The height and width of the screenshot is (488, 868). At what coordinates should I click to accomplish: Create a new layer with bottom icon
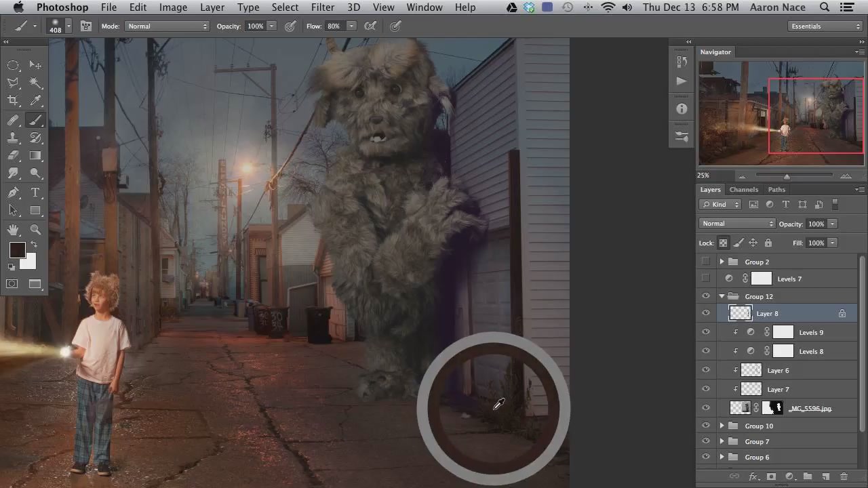coord(826,477)
